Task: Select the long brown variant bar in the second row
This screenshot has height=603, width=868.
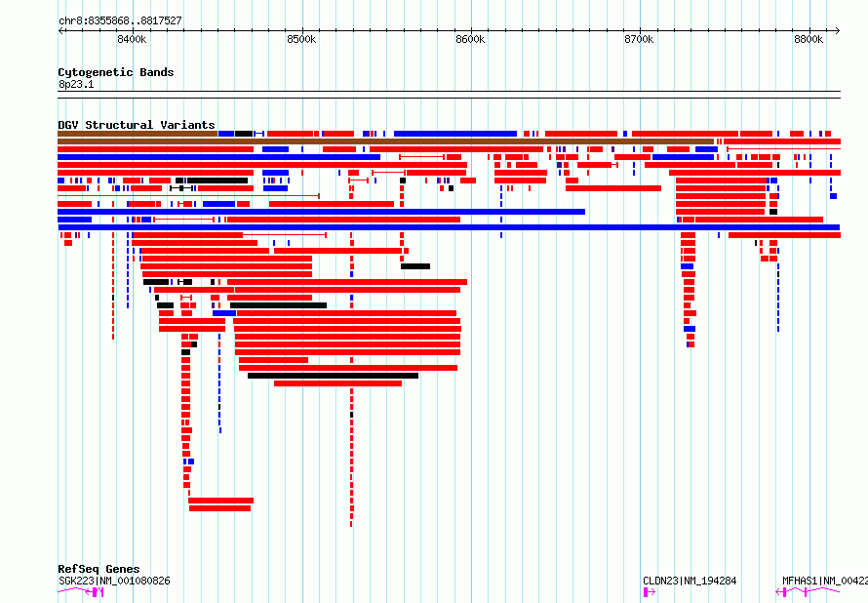Action: pyautogui.click(x=386, y=141)
